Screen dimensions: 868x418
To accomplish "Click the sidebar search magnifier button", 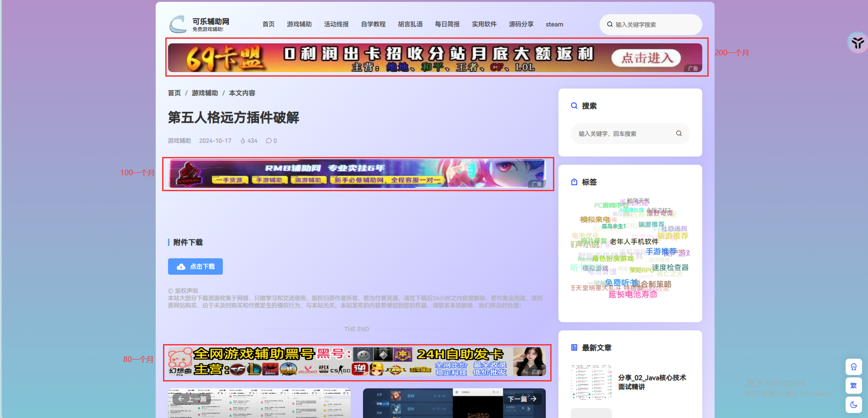I will (679, 133).
